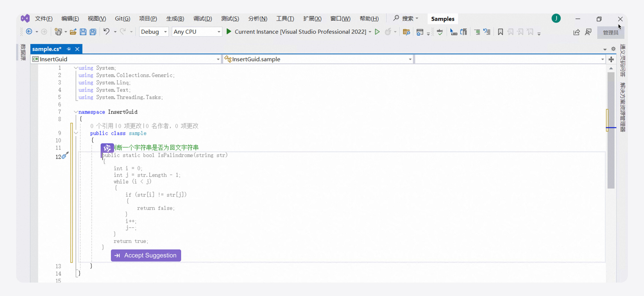Click the spell check abc icon

click(x=440, y=32)
